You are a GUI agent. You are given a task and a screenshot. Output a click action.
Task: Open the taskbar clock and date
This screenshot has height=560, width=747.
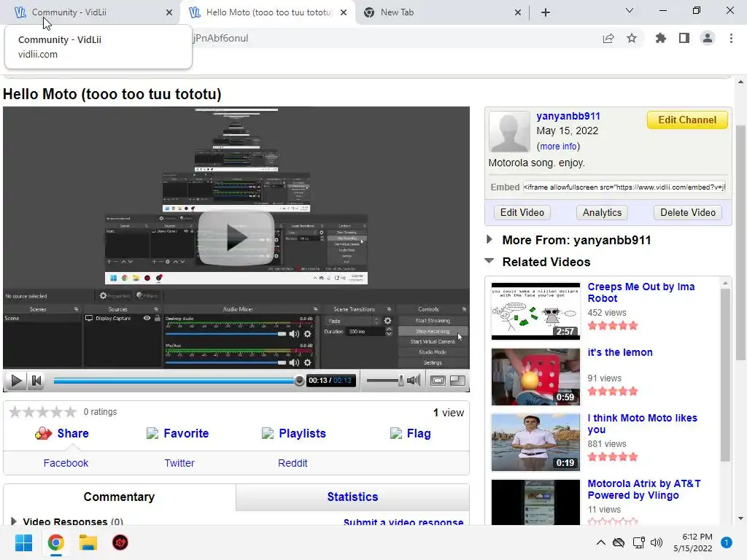pyautogui.click(x=693, y=542)
